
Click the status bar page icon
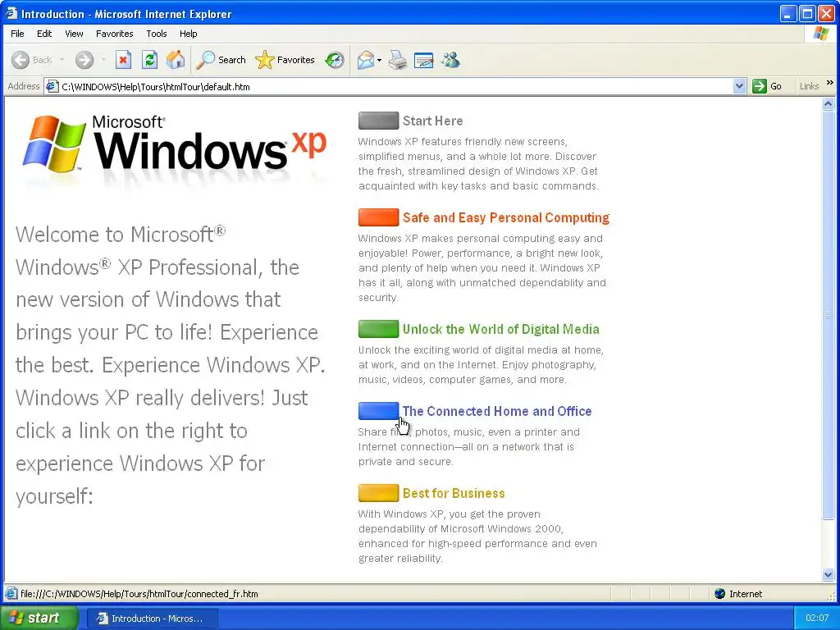[x=11, y=594]
